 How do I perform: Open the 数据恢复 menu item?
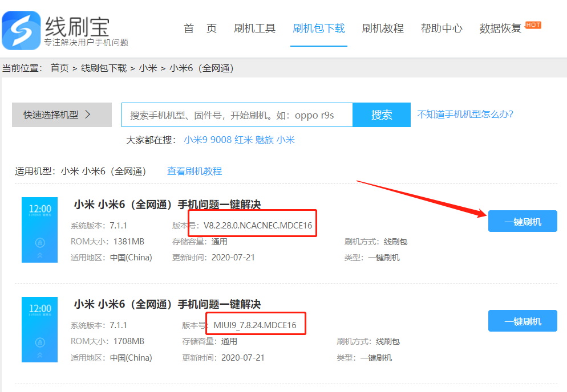[500, 28]
